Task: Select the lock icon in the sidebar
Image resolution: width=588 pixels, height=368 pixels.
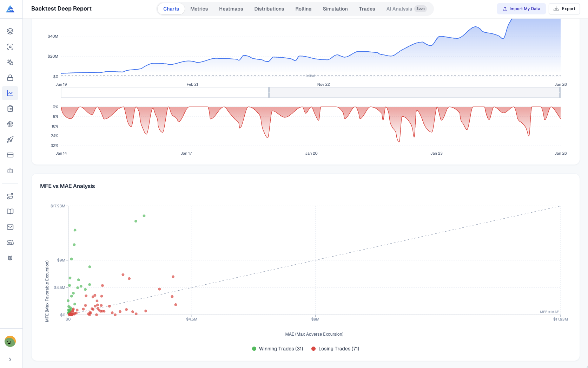Action: (10, 78)
